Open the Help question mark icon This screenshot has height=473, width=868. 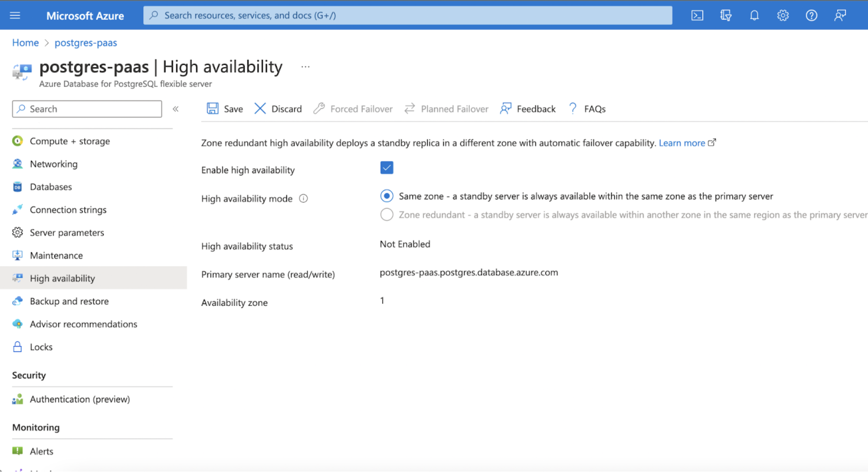tap(811, 15)
